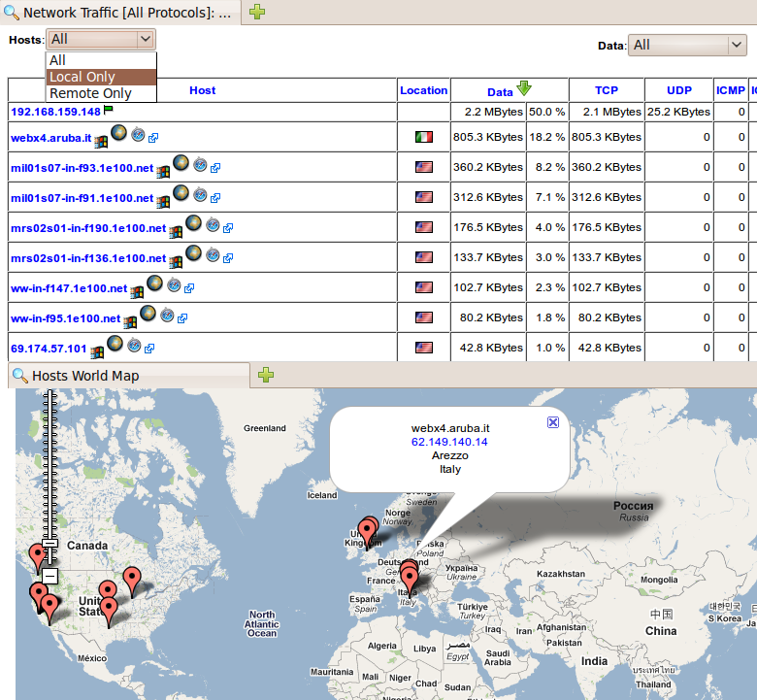Click the globe icon next to webx4.aruba.it
The height and width of the screenshot is (700, 757).
tap(118, 132)
